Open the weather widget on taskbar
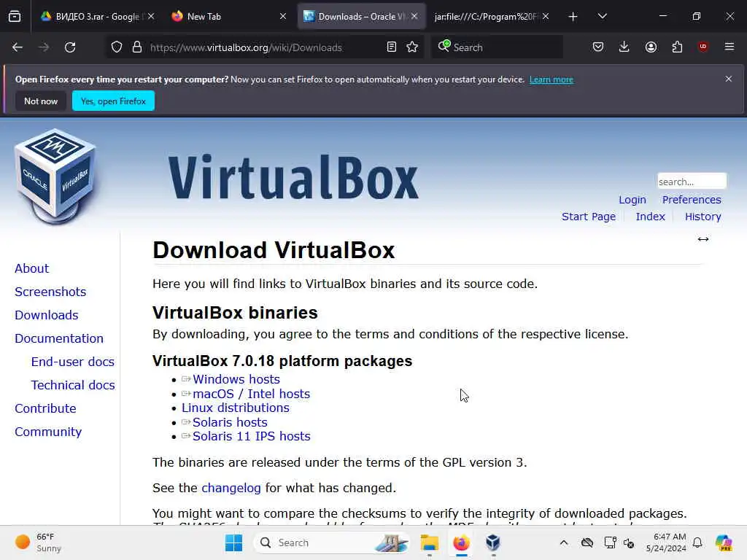 click(x=38, y=542)
